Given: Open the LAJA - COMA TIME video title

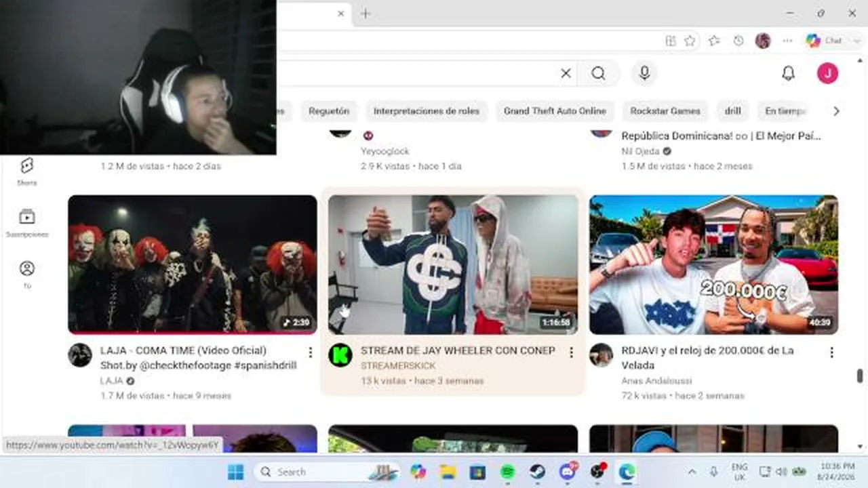Looking at the screenshot, I should coord(198,358).
